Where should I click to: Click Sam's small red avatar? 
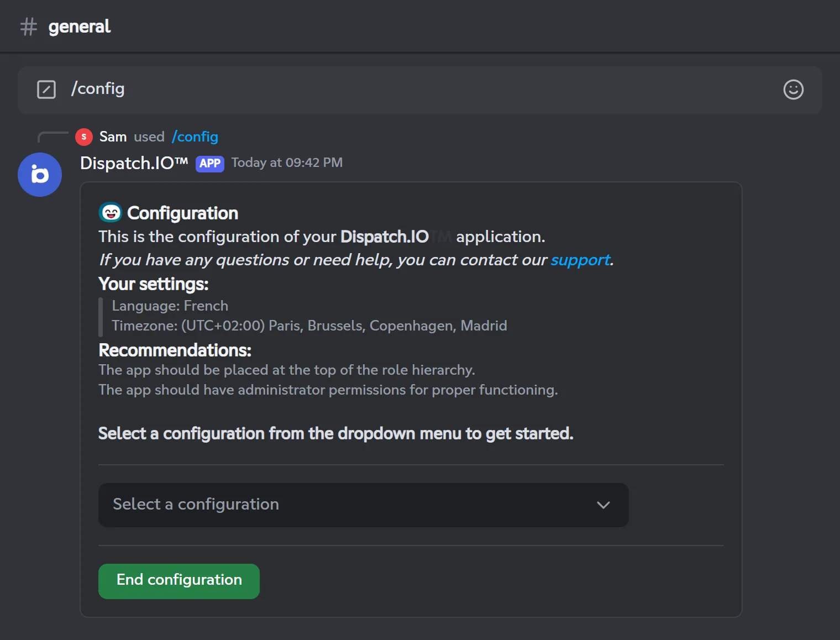84,137
